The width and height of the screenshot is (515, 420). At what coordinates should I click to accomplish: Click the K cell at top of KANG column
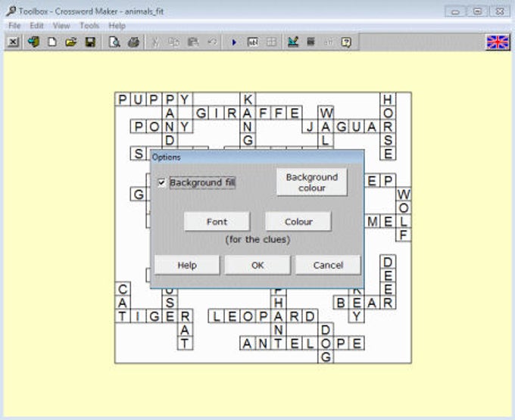tap(248, 99)
